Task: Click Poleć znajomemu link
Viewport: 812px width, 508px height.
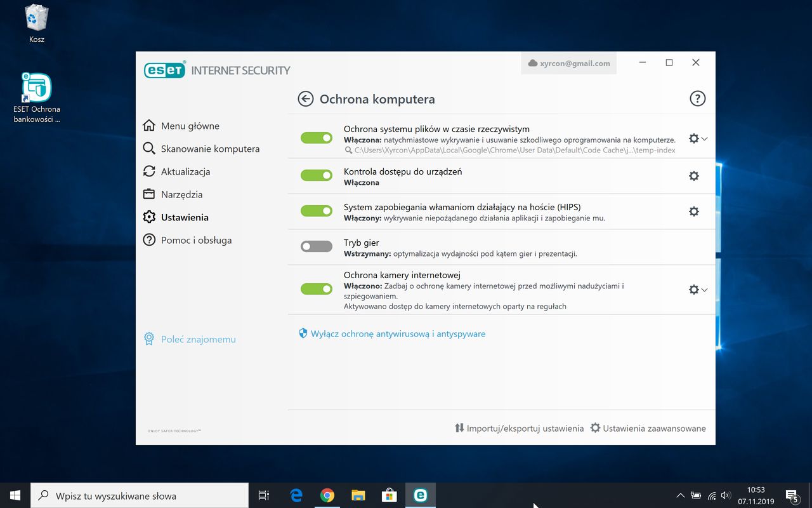Action: tap(190, 339)
